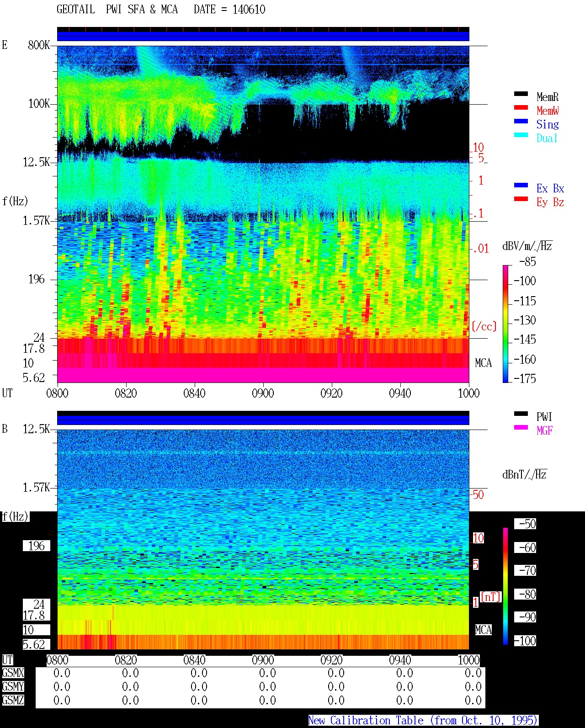Click the black PWI legend swatch
This screenshot has width=585, height=728.
click(x=521, y=414)
